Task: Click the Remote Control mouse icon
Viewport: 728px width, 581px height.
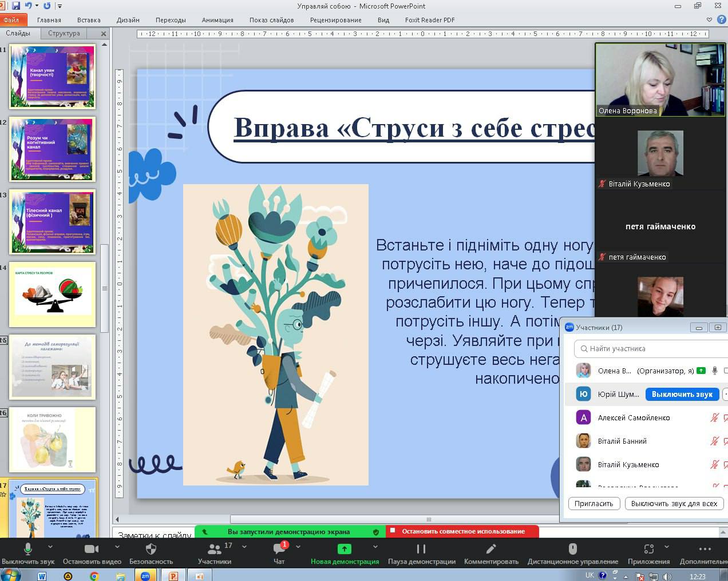Action: tap(572, 549)
